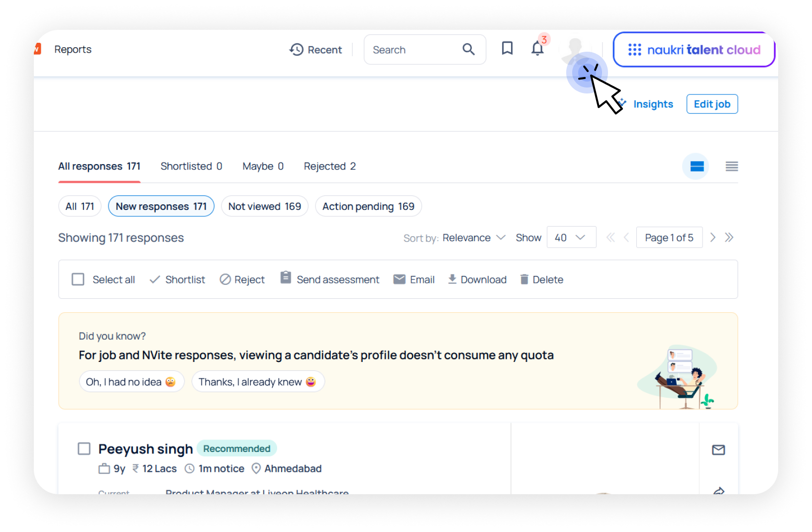The height and width of the screenshot is (532, 812).
Task: Click the Insights link
Action: pyautogui.click(x=652, y=104)
